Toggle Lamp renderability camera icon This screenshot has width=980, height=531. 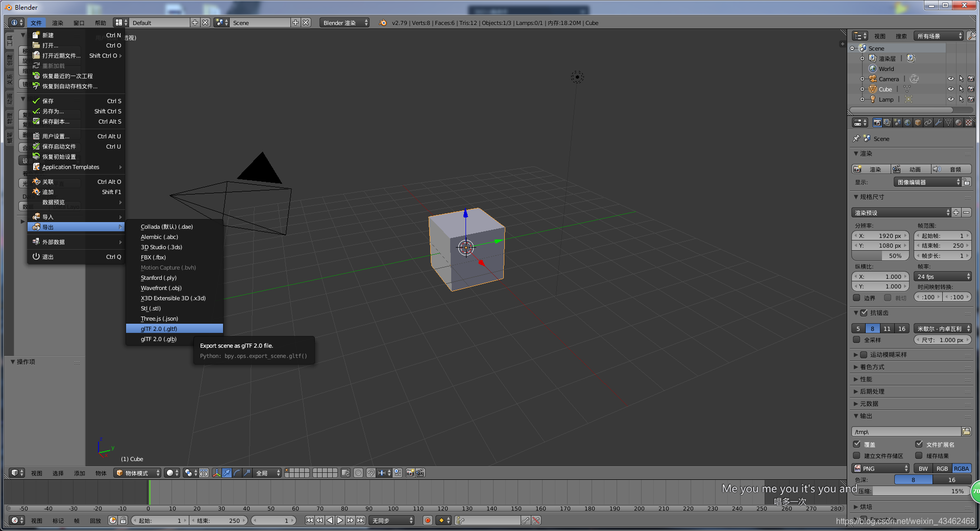(971, 99)
